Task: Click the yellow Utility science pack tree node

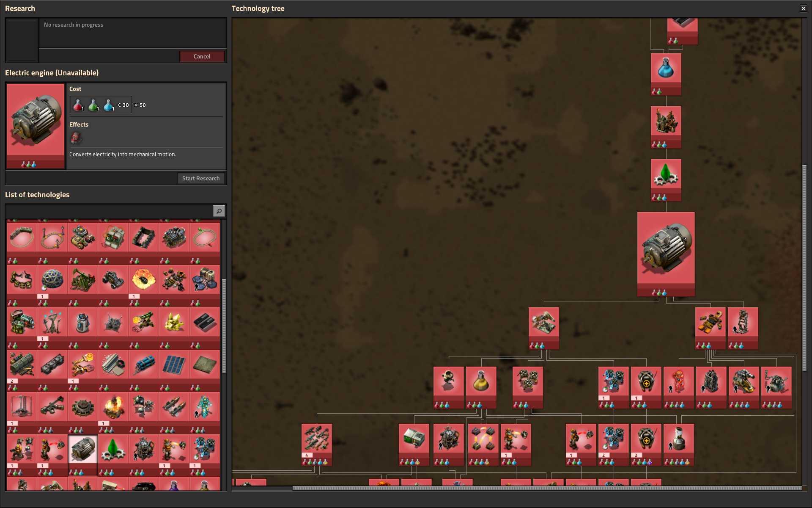Action: pos(481,387)
